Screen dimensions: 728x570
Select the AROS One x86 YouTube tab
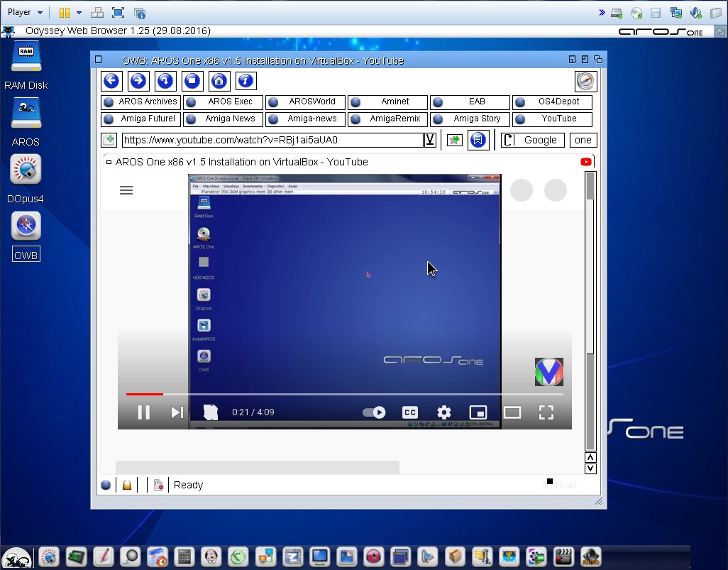[241, 162]
